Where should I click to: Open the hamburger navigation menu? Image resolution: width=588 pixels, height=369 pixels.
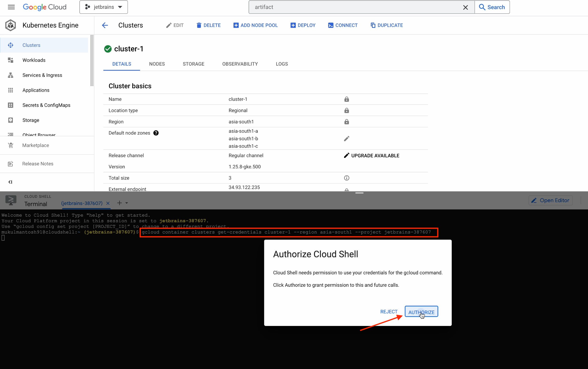coord(11,7)
